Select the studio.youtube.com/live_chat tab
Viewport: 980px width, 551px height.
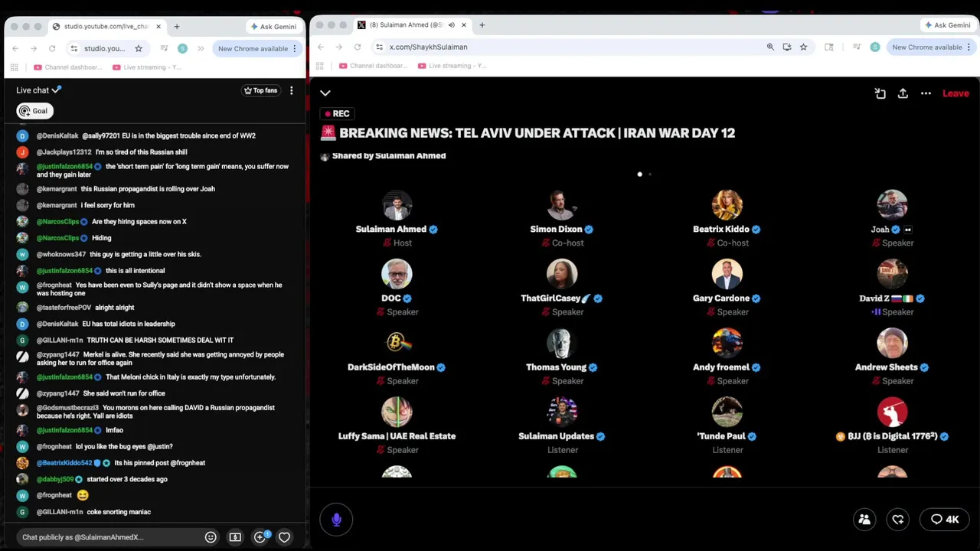click(x=107, y=26)
